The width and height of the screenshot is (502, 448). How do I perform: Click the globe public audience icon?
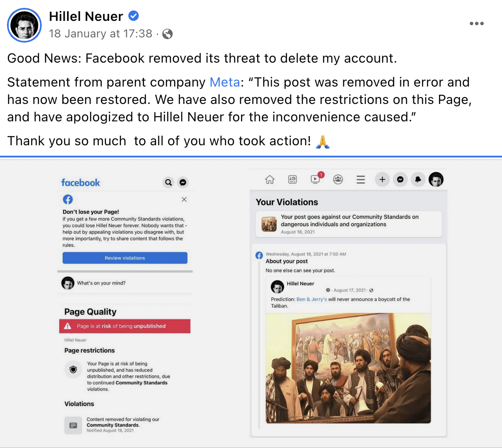(x=167, y=33)
